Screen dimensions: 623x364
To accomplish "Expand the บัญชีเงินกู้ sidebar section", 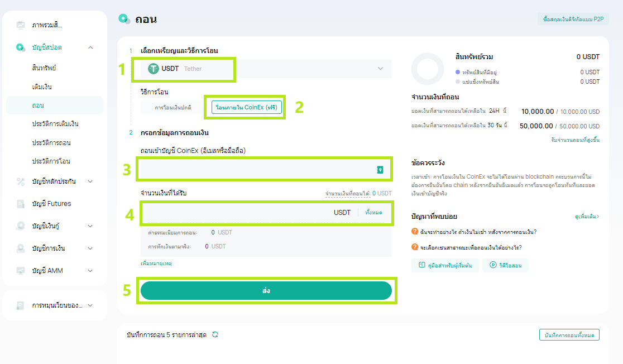I will (x=90, y=226).
